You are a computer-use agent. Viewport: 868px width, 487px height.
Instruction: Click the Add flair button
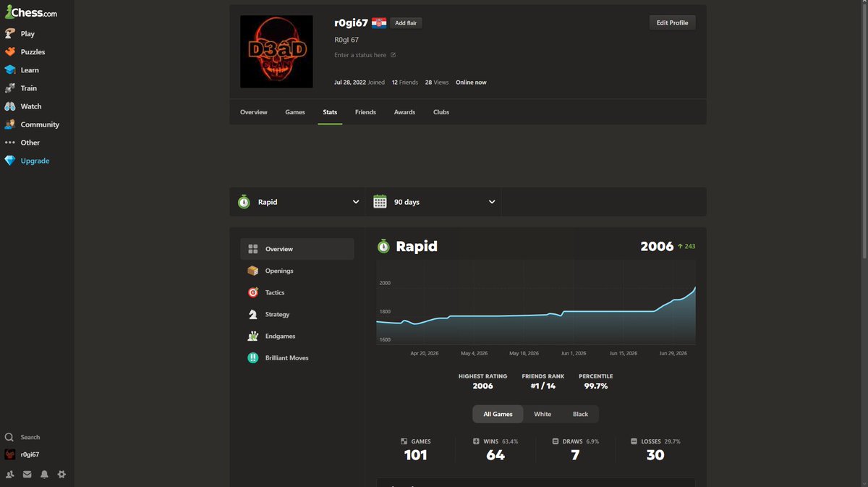pyautogui.click(x=407, y=23)
